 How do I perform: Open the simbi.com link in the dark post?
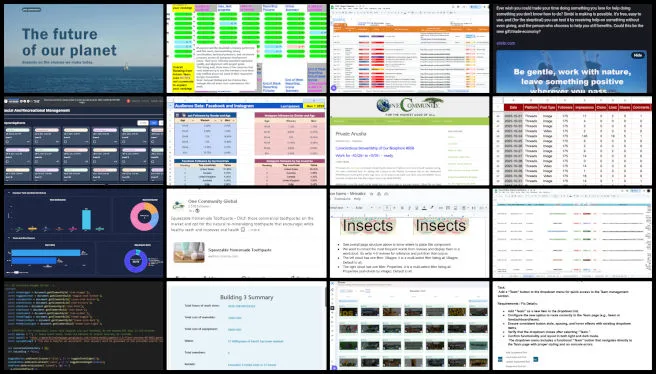(x=505, y=43)
